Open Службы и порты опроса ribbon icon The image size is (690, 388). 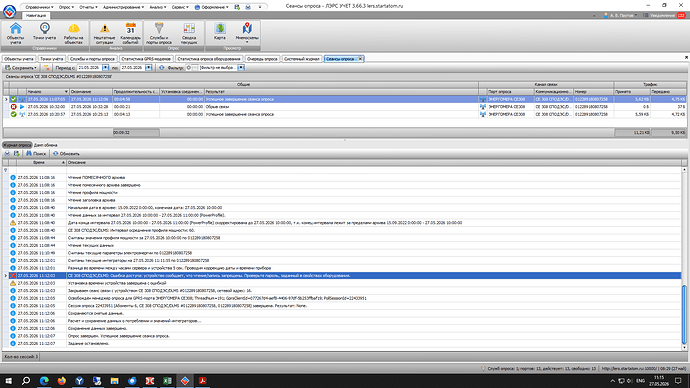159,33
